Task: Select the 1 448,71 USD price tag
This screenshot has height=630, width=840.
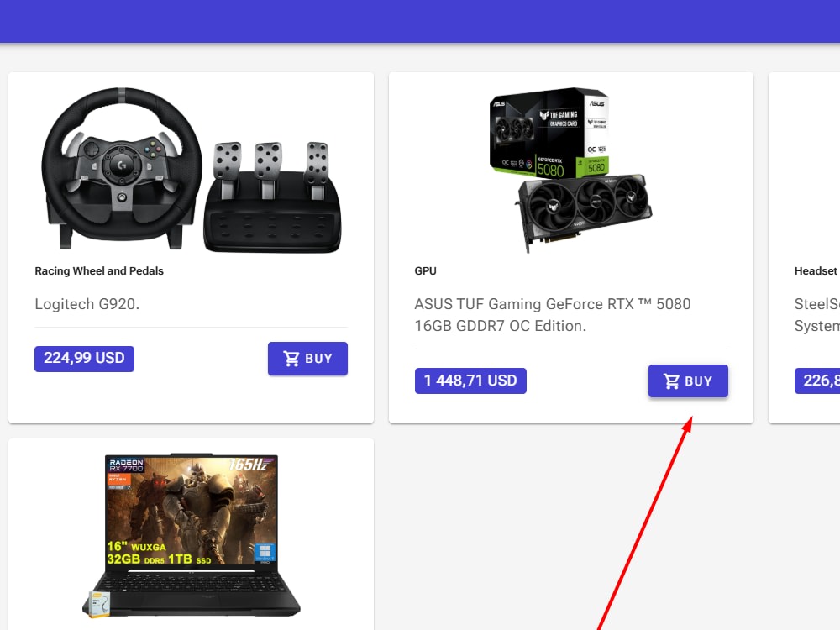Action: coord(470,381)
